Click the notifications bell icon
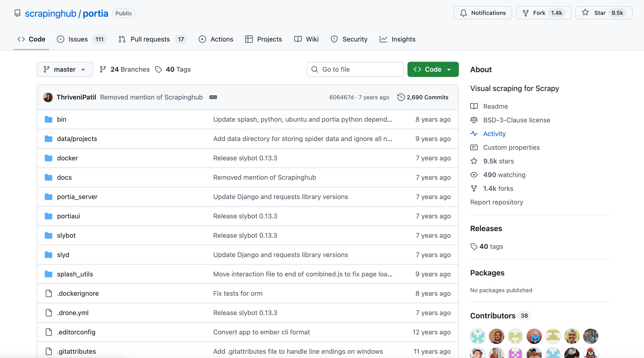 pos(464,13)
